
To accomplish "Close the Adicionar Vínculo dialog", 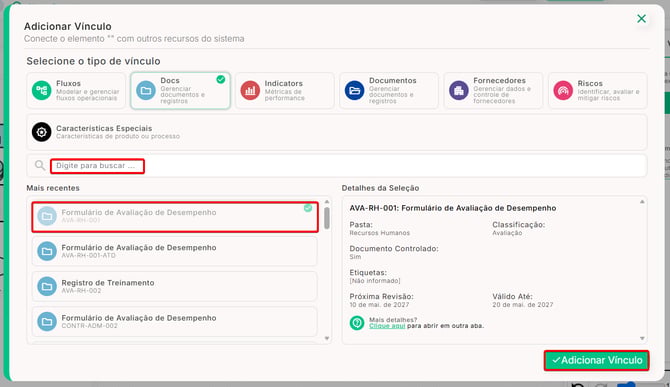I will pyautogui.click(x=641, y=19).
